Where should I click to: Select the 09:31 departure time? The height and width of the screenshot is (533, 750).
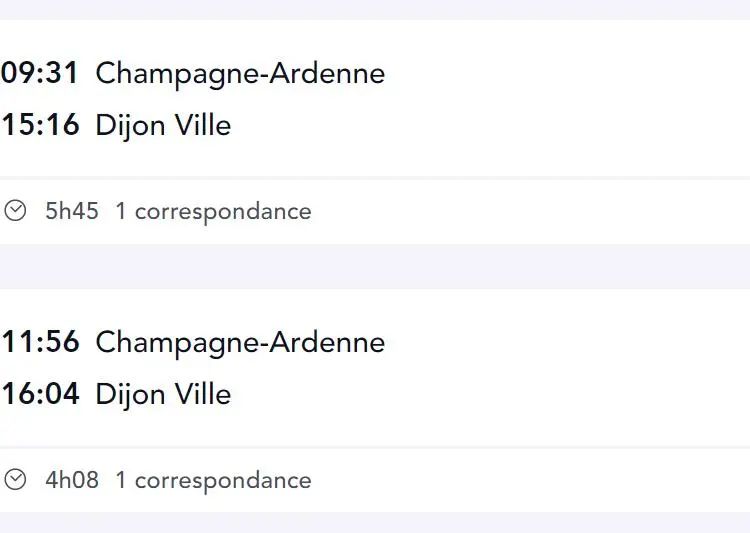point(40,73)
